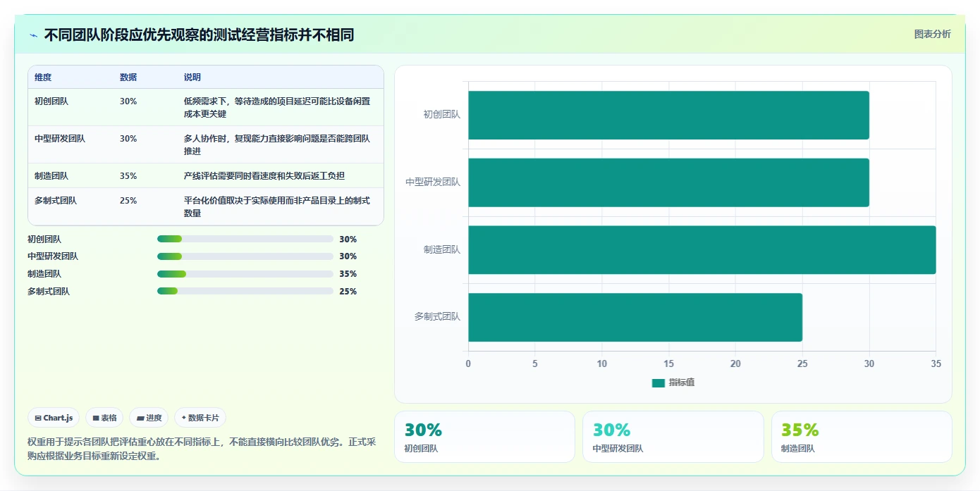Select the 表格 tag chip
Viewport: 980px width, 491px height.
pyautogui.click(x=104, y=418)
